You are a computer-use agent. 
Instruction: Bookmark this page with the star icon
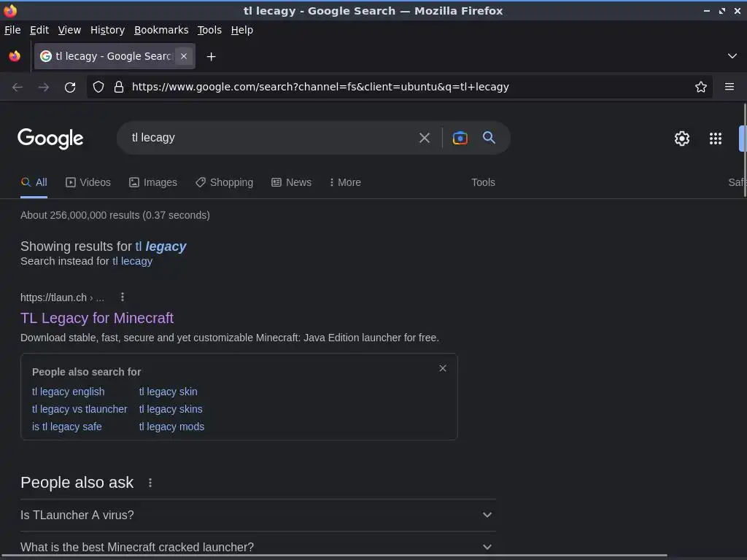pyautogui.click(x=701, y=87)
